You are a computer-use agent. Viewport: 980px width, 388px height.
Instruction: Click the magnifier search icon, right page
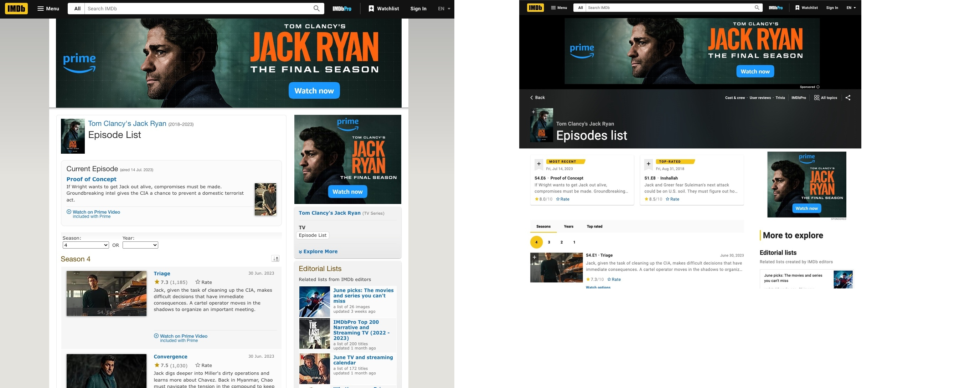tap(757, 7)
